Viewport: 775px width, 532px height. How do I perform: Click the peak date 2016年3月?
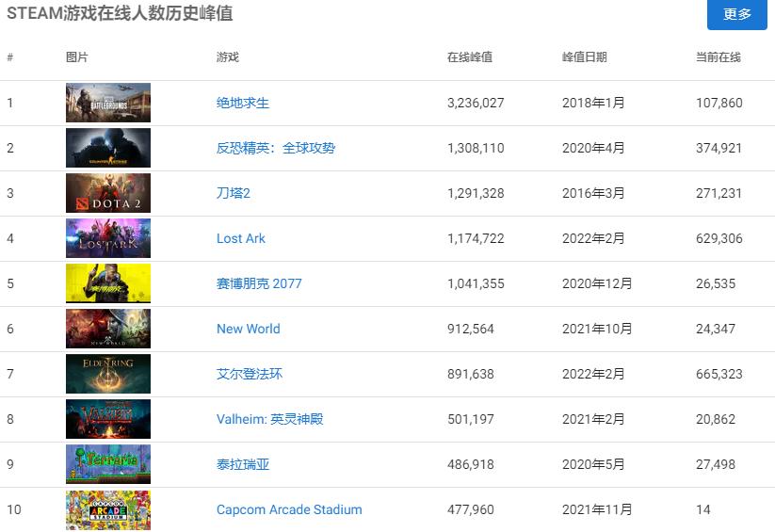(593, 193)
